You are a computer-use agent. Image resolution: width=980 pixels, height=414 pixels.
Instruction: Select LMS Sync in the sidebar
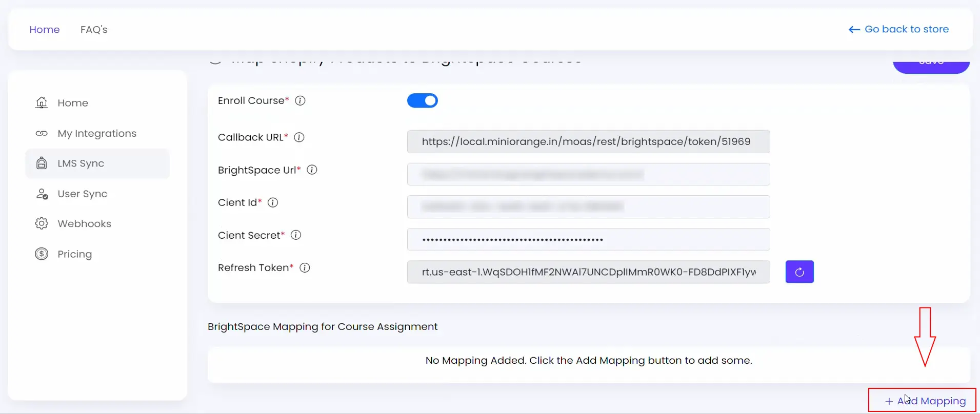coord(97,163)
